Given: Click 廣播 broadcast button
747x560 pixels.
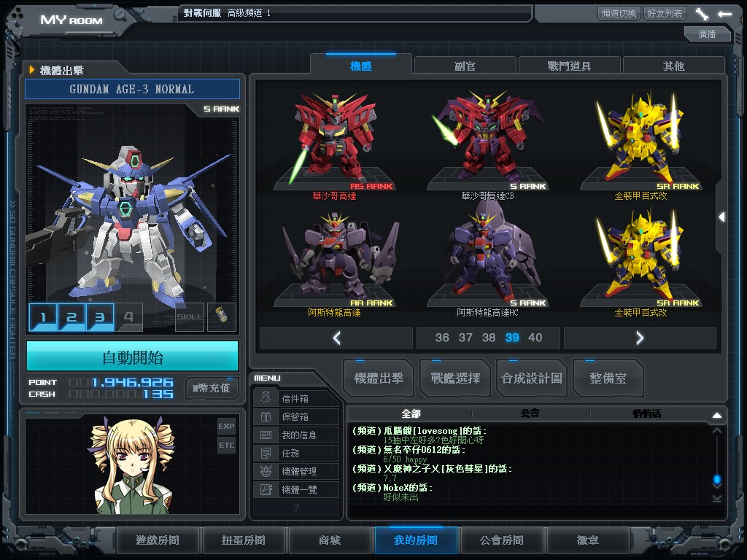Looking at the screenshot, I should (708, 34).
